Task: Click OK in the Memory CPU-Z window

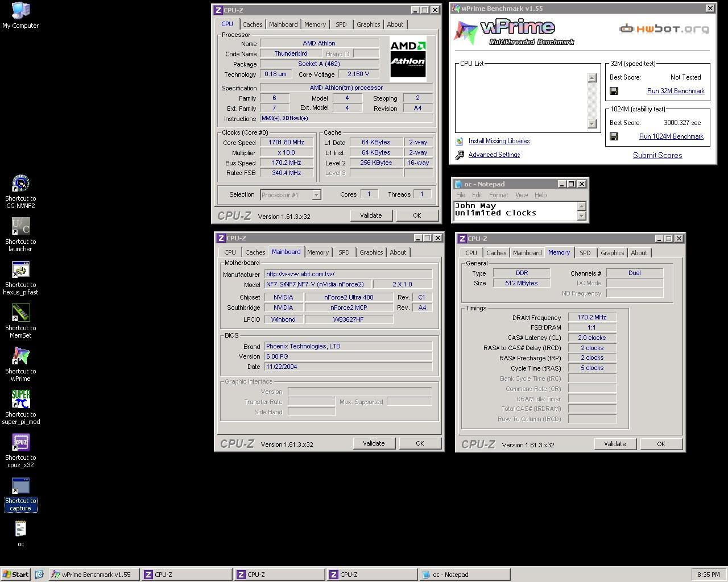Action: (661, 444)
